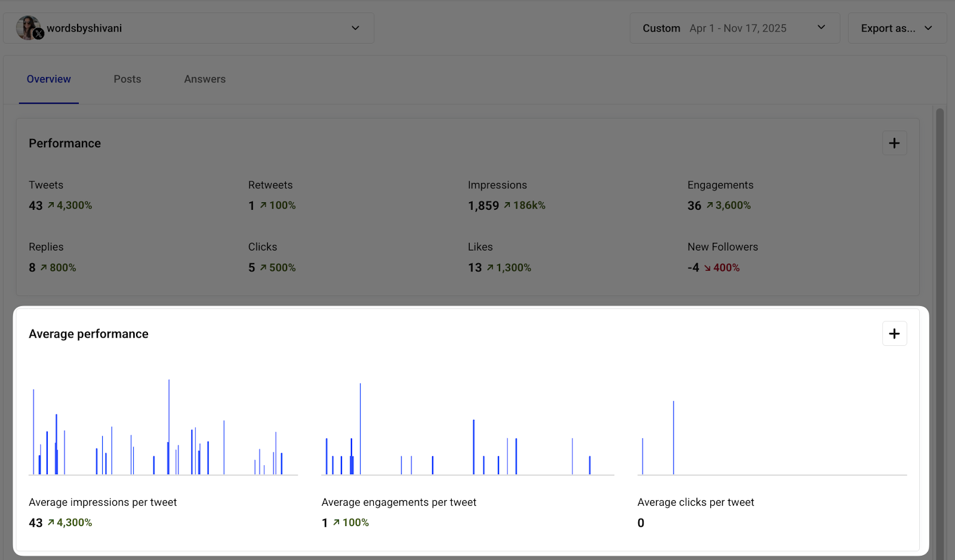The width and height of the screenshot is (955, 560).
Task: Select the Overview tab
Action: pos(48,79)
